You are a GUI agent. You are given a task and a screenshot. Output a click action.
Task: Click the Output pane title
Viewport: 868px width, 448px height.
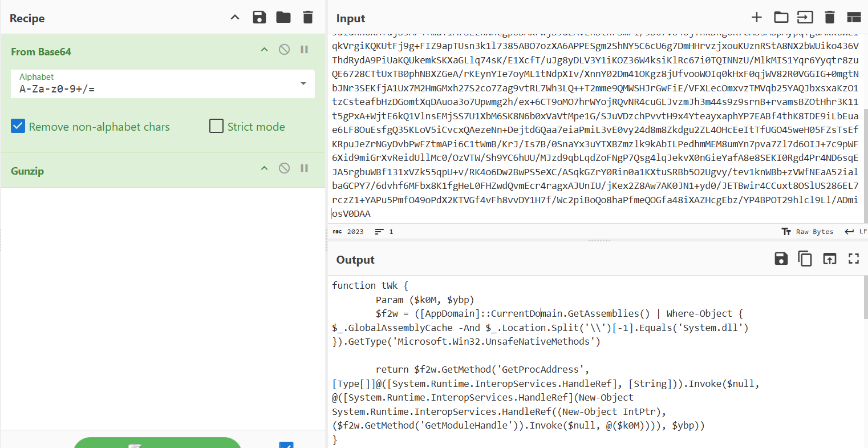(x=355, y=260)
